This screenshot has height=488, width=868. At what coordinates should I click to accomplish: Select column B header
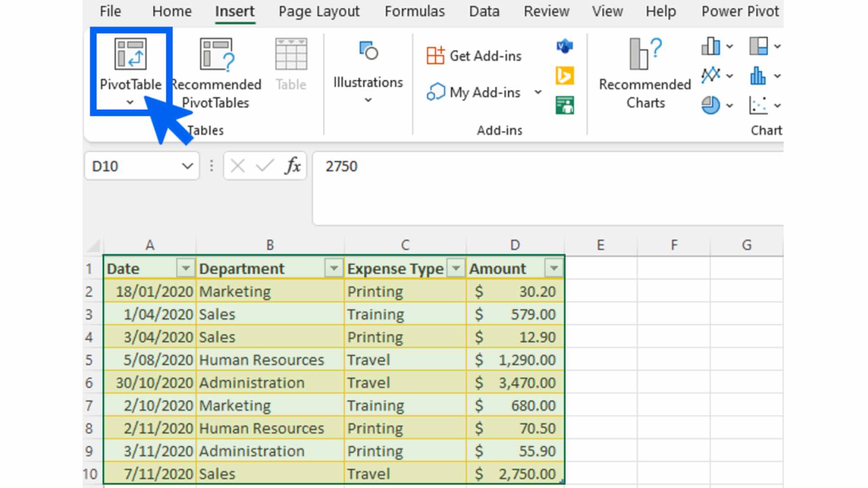tap(270, 245)
